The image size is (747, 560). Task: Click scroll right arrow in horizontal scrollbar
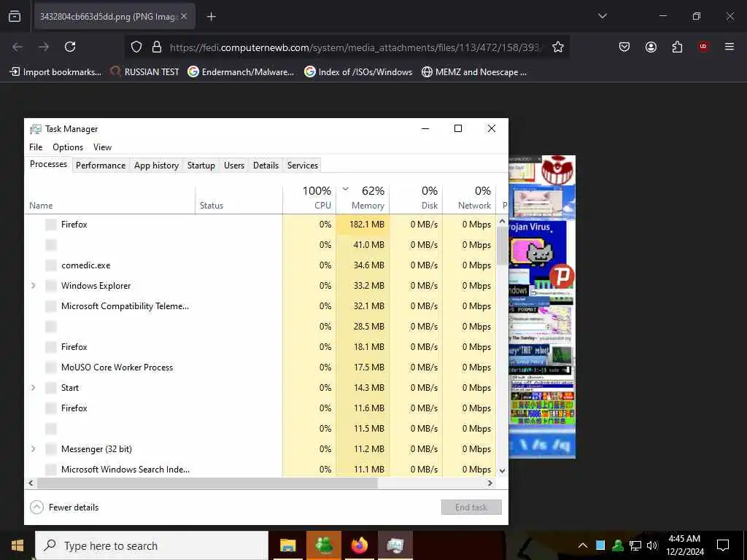tap(489, 483)
